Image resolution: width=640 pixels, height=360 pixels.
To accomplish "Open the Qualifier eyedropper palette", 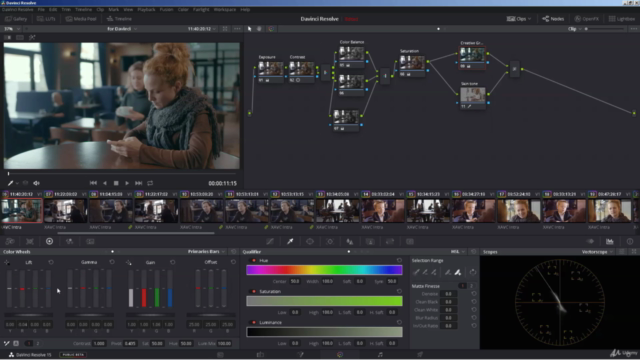I will (x=290, y=241).
